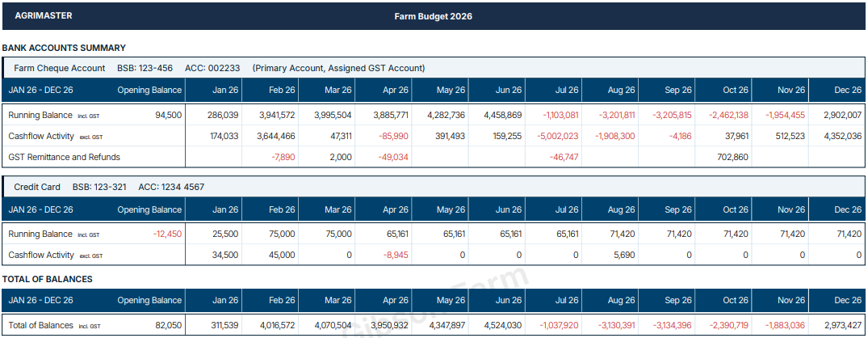868x338 pixels.
Task: Click credit card cashflow 45,000
Action: [x=281, y=255]
